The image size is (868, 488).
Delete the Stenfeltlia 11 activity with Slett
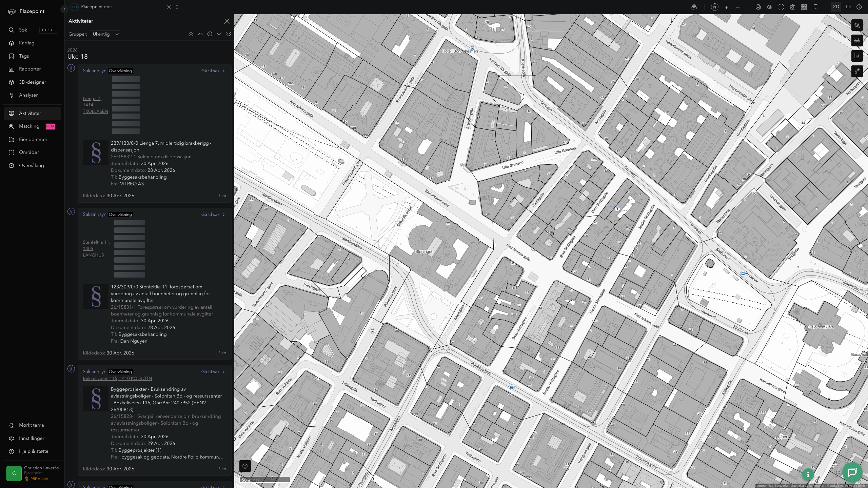(222, 353)
